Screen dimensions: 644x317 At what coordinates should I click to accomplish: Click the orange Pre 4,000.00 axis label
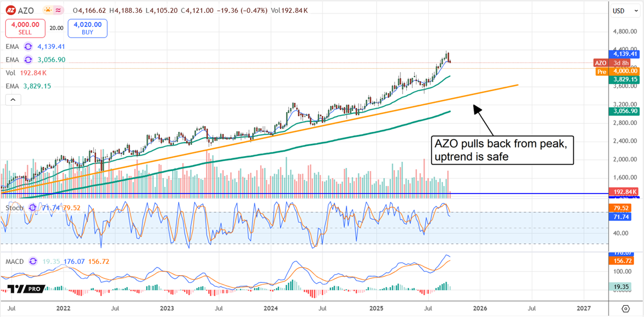617,71
